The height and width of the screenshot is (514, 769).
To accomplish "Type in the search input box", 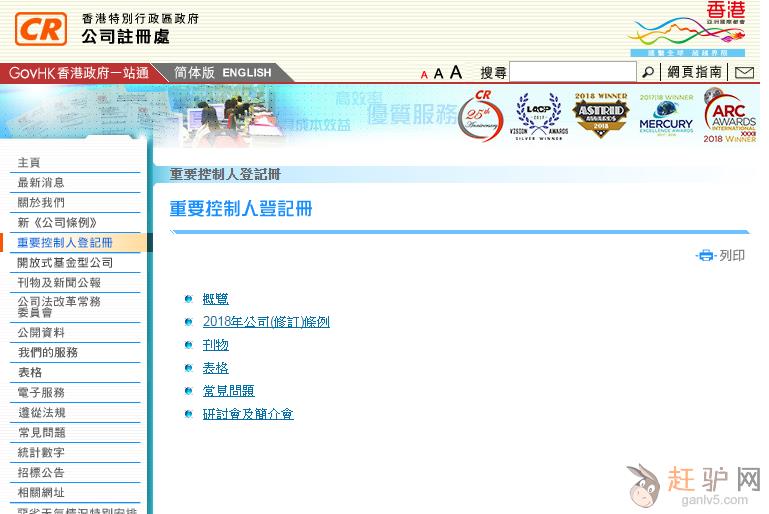I will [572, 72].
